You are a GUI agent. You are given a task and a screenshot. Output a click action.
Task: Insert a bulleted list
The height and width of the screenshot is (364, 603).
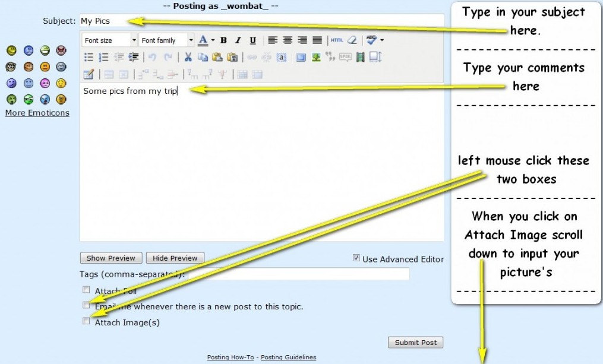89,58
